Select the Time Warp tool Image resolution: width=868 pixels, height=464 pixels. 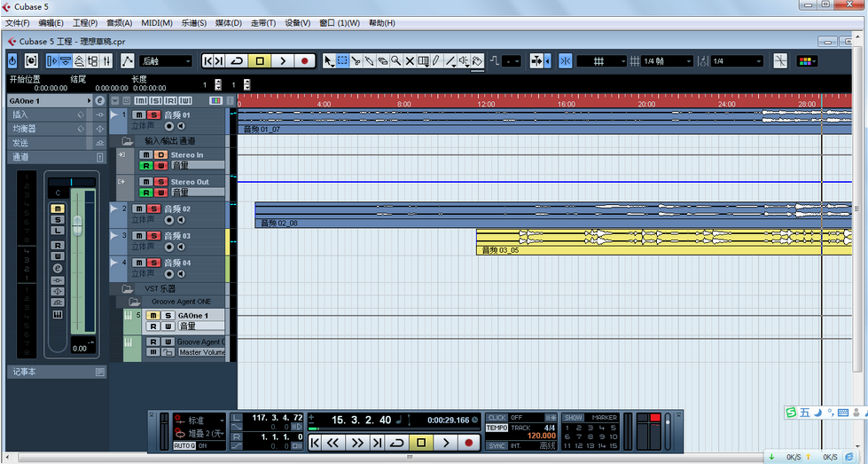pyautogui.click(x=424, y=60)
